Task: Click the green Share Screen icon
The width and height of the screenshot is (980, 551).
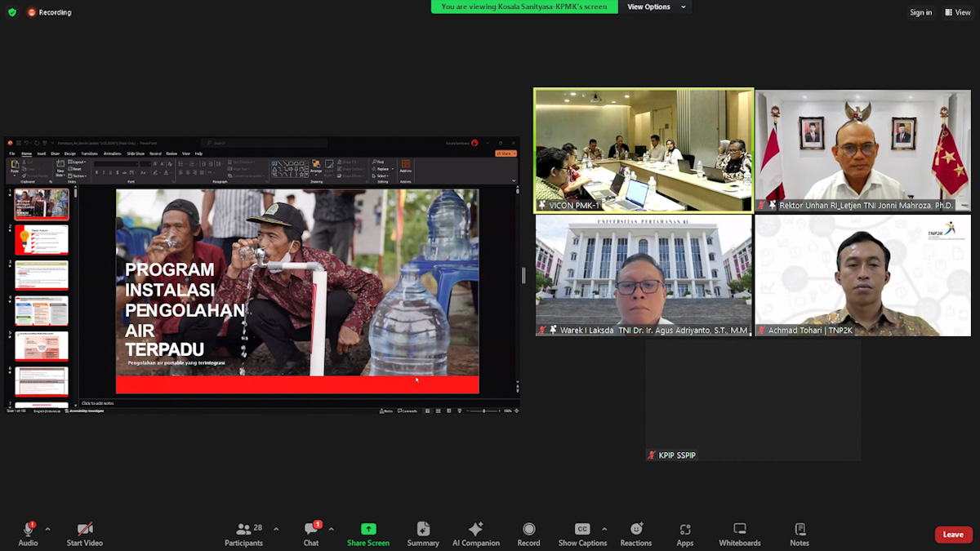Action: pos(368,529)
